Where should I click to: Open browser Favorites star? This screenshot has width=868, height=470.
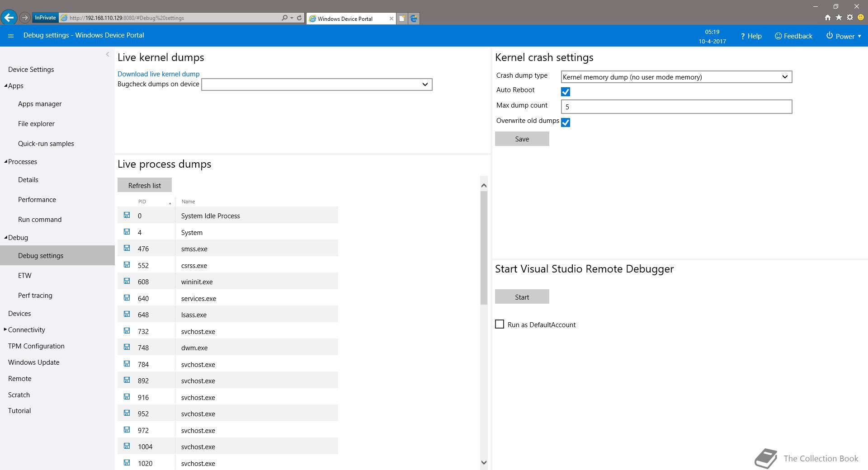[839, 18]
